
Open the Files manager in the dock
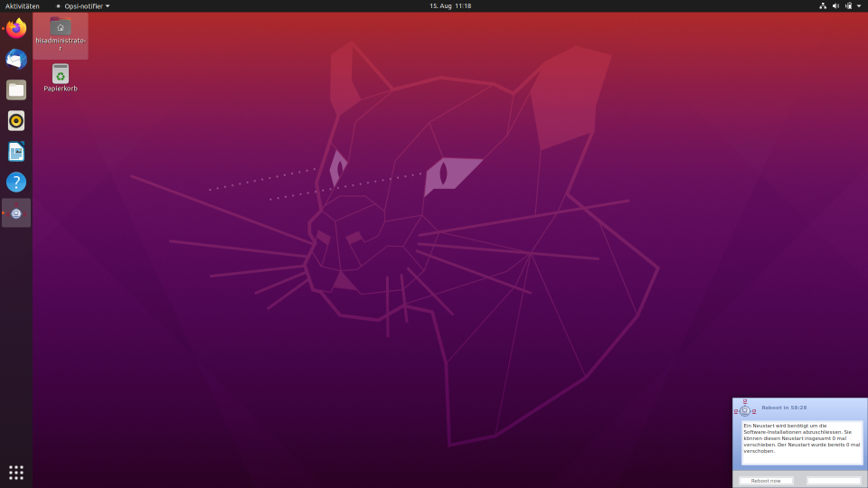point(16,89)
